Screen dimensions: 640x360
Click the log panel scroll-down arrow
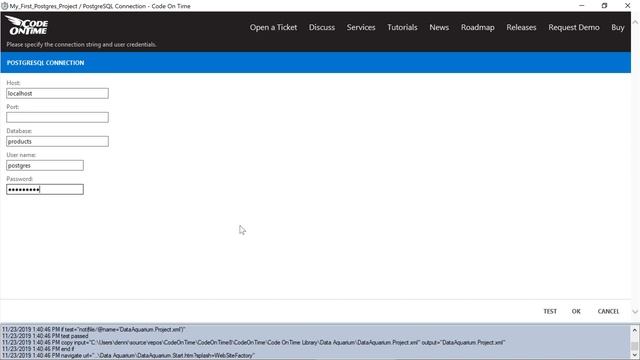635,356
